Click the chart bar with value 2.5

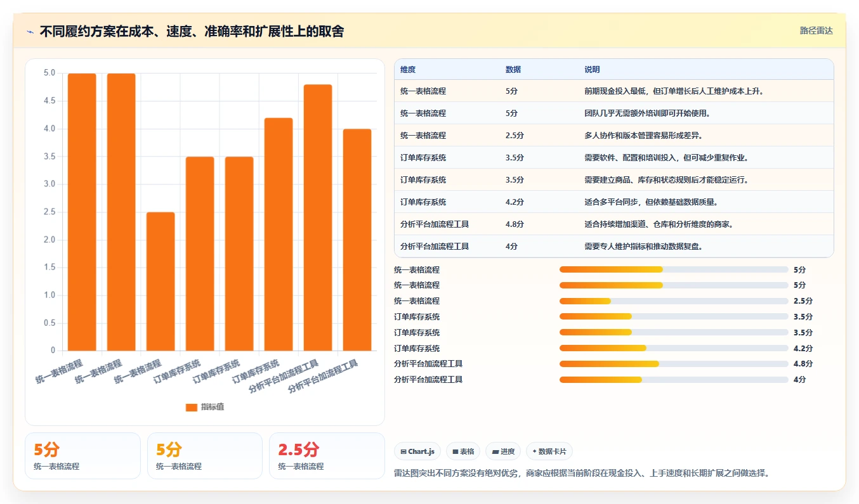click(x=161, y=281)
